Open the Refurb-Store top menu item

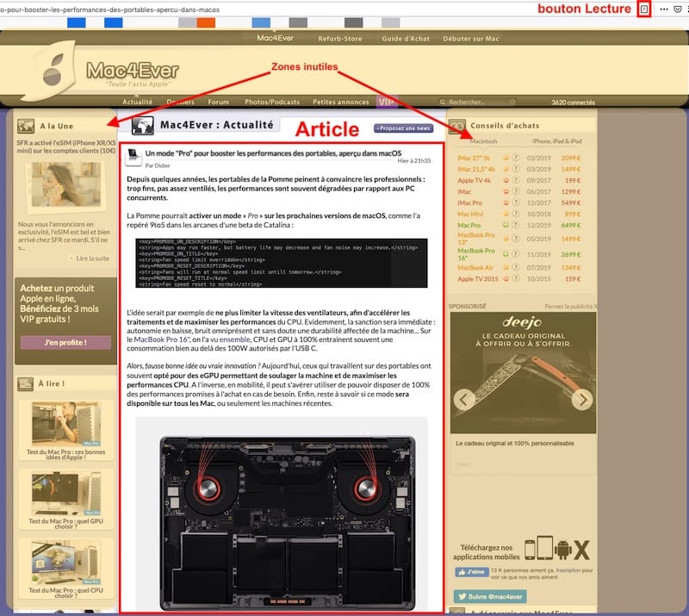[340, 39]
